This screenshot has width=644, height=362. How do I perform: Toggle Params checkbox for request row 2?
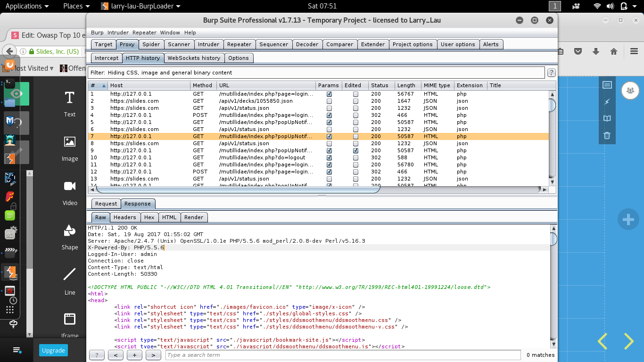click(x=329, y=101)
